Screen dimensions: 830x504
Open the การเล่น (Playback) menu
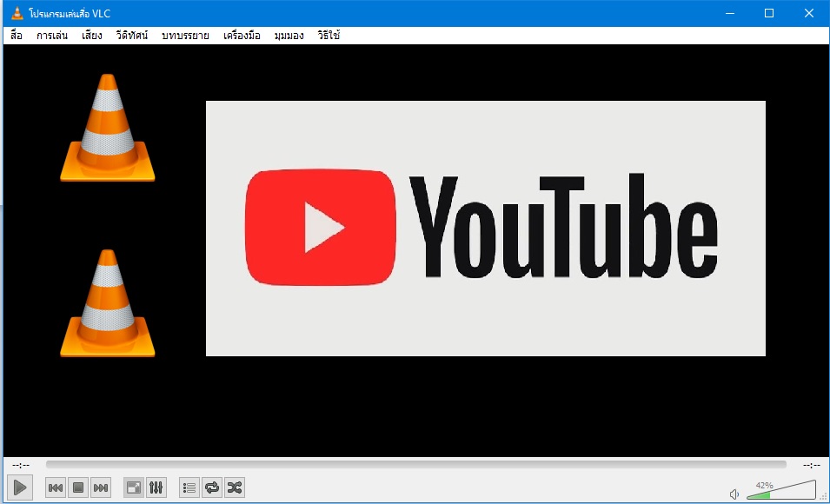[x=52, y=36]
